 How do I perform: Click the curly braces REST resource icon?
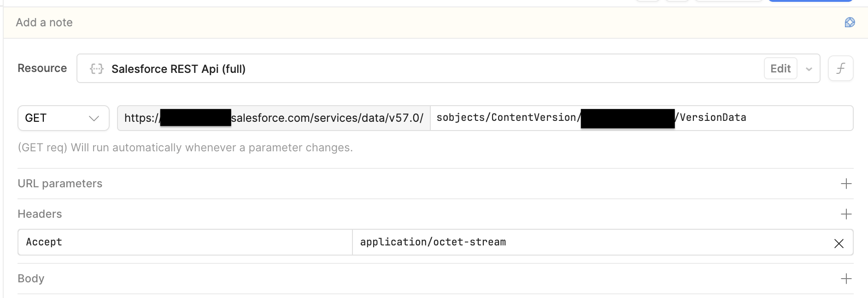[97, 69]
